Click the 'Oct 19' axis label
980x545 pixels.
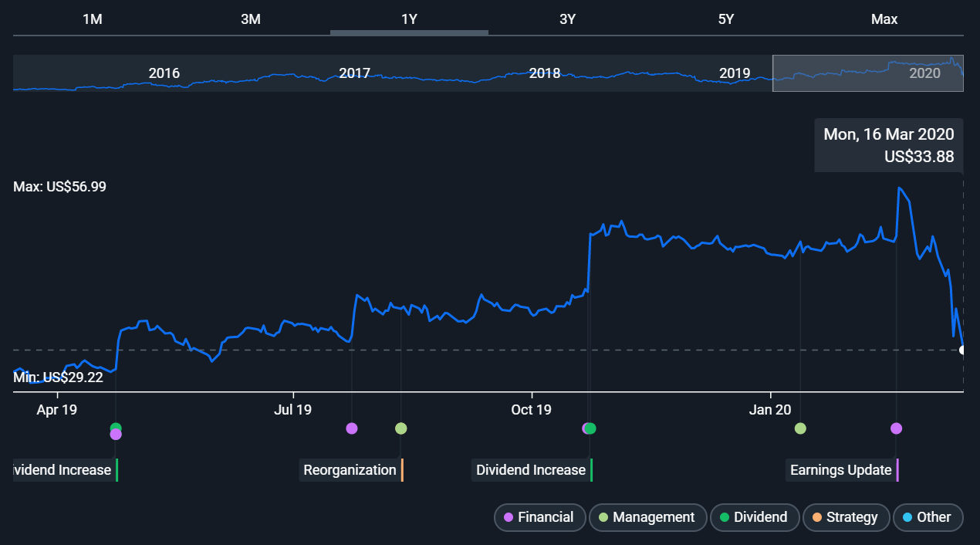click(x=532, y=409)
